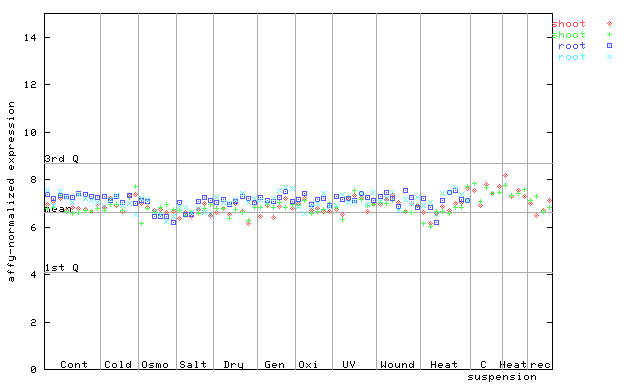Image resolution: width=640 pixels, height=384 pixels.
Task: Click the Wound condition label
Action: 397,364
